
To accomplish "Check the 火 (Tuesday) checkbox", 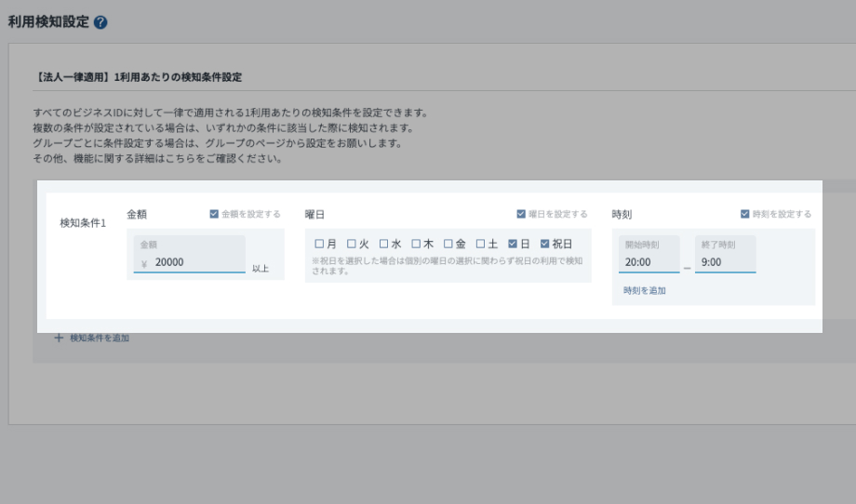I will click(352, 244).
